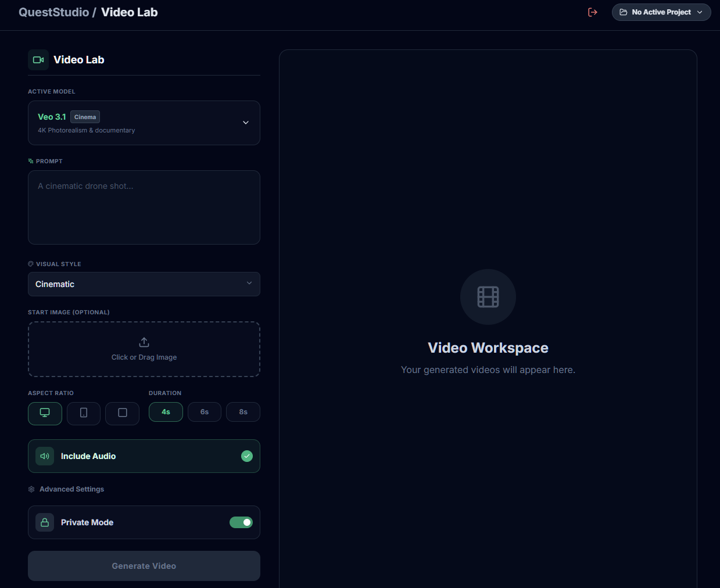Select the square aspect ratio
Screen dimensions: 720x588
(x=123, y=413)
